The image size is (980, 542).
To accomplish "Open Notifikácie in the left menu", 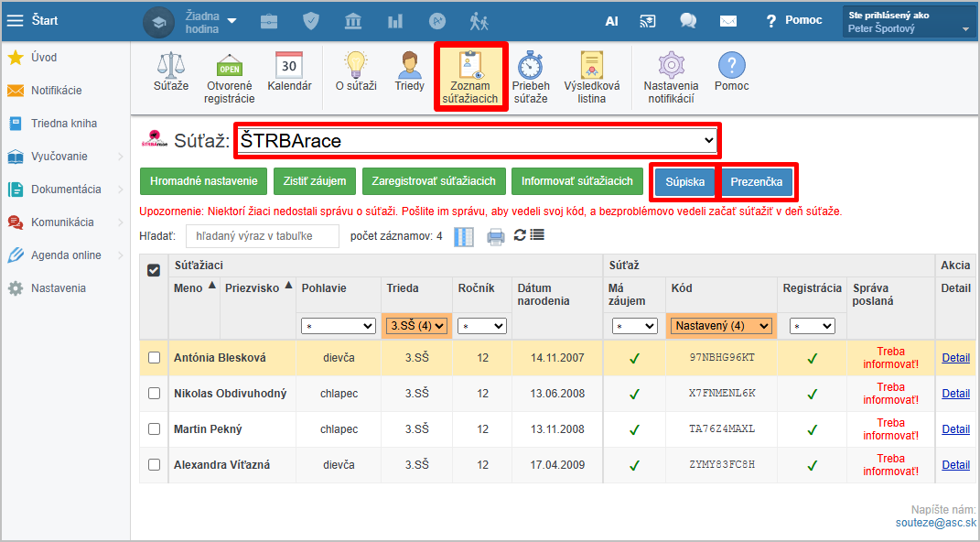I will point(56,91).
